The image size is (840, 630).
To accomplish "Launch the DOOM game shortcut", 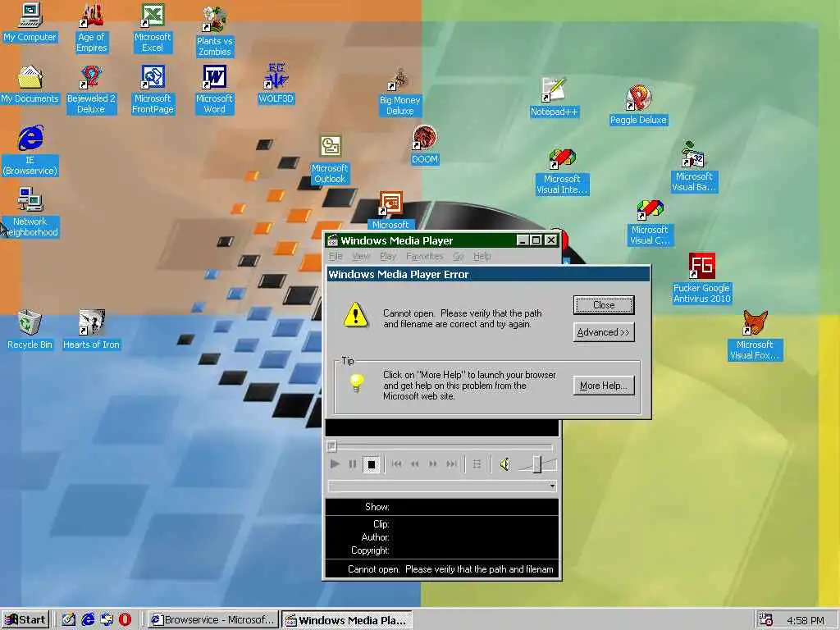I will click(x=425, y=144).
